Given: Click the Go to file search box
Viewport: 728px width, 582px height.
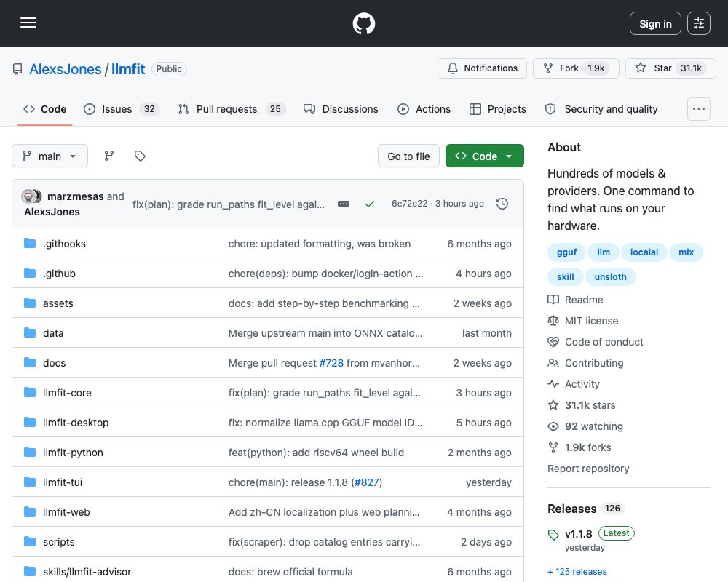Looking at the screenshot, I should pos(408,156).
